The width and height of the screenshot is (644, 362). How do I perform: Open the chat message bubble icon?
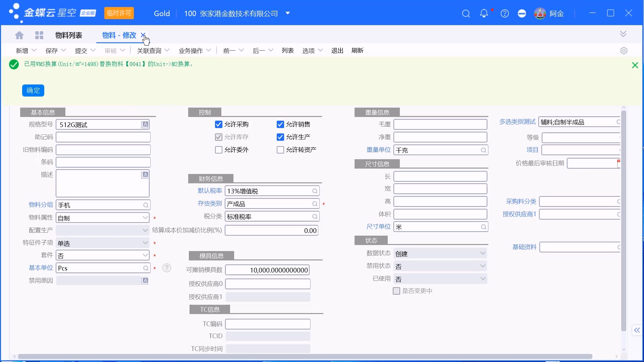[522, 14]
